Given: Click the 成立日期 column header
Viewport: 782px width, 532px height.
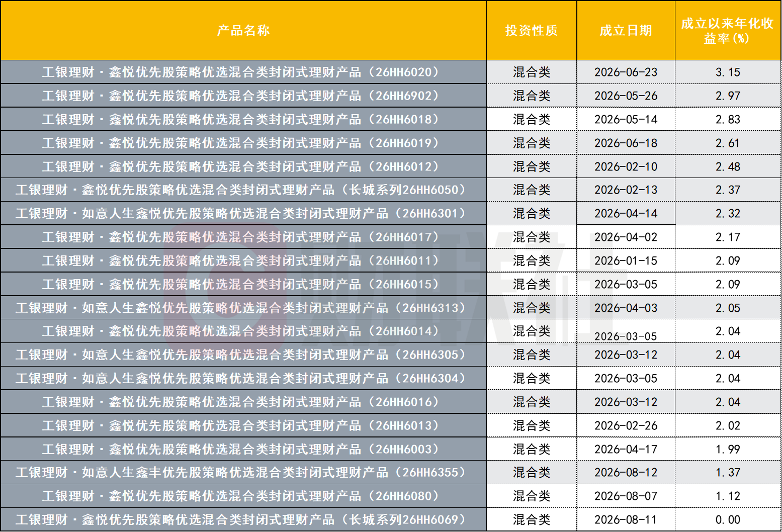Looking at the screenshot, I should tap(626, 31).
